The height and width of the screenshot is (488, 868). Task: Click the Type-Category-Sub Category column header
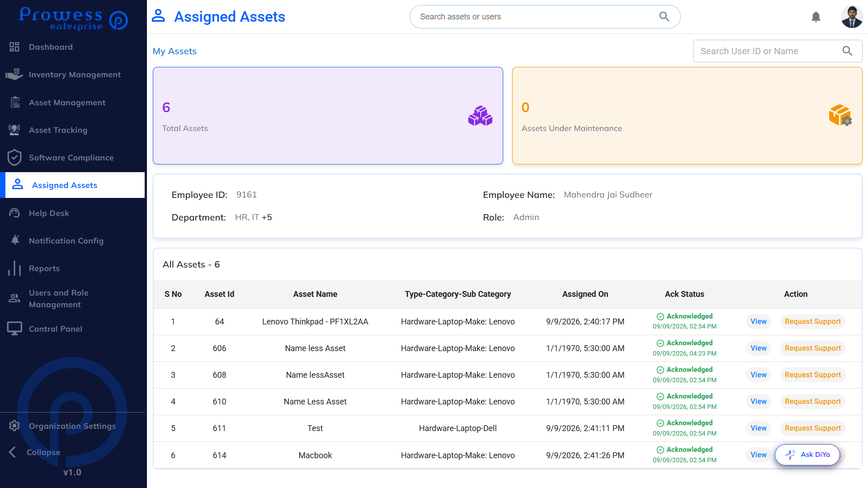point(458,294)
